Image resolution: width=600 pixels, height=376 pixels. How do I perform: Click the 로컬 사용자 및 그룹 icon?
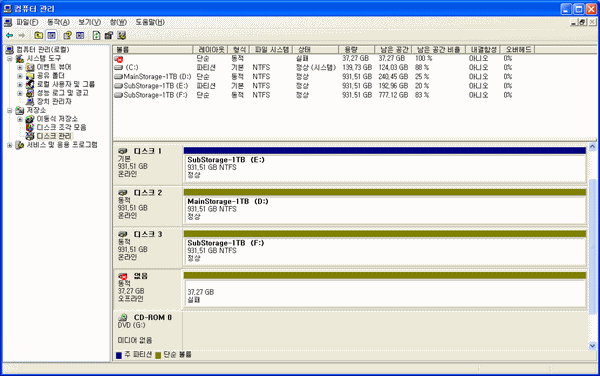pos(30,84)
